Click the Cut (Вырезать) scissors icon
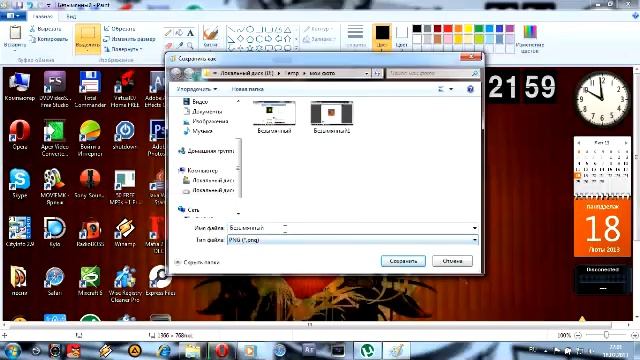The image size is (640, 360). point(33,29)
